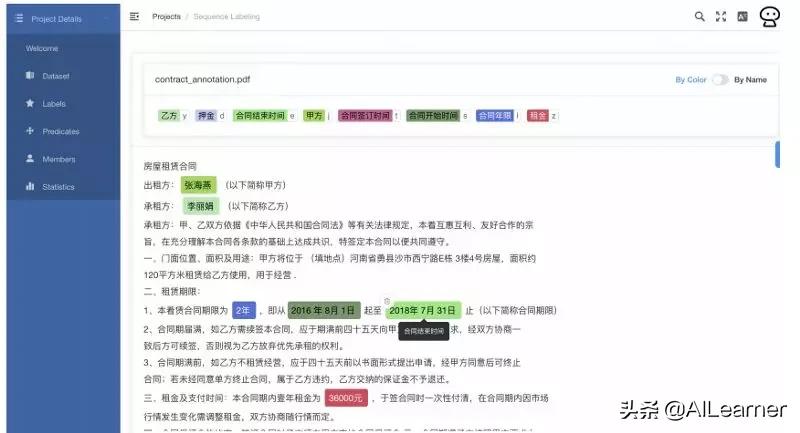Click the annotated term 2年
The width and height of the screenshot is (800, 433).
[243, 310]
